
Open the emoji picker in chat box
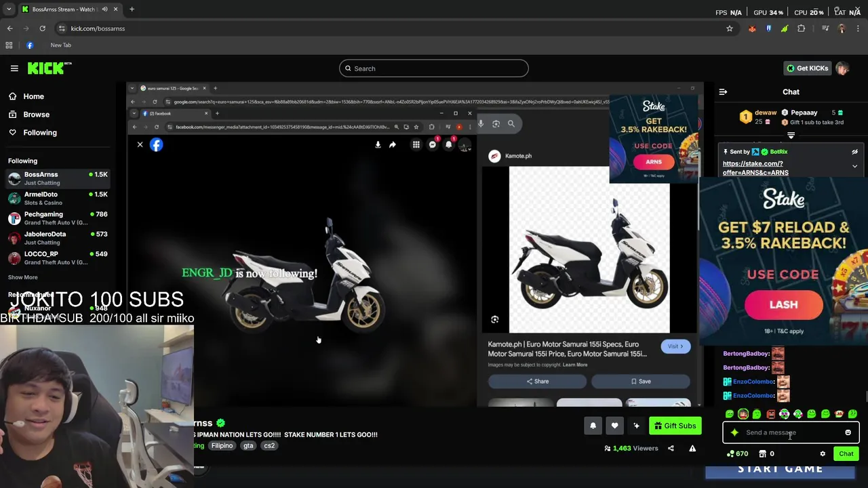point(848,432)
